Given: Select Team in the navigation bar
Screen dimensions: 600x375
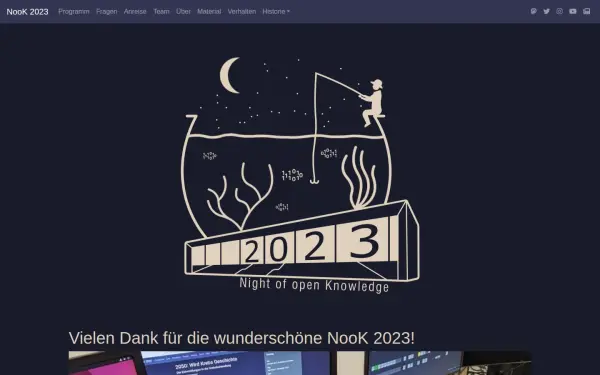Looking at the screenshot, I should (161, 11).
